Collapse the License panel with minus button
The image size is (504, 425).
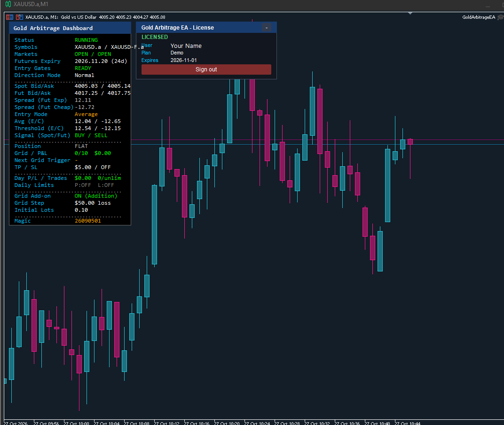(267, 28)
